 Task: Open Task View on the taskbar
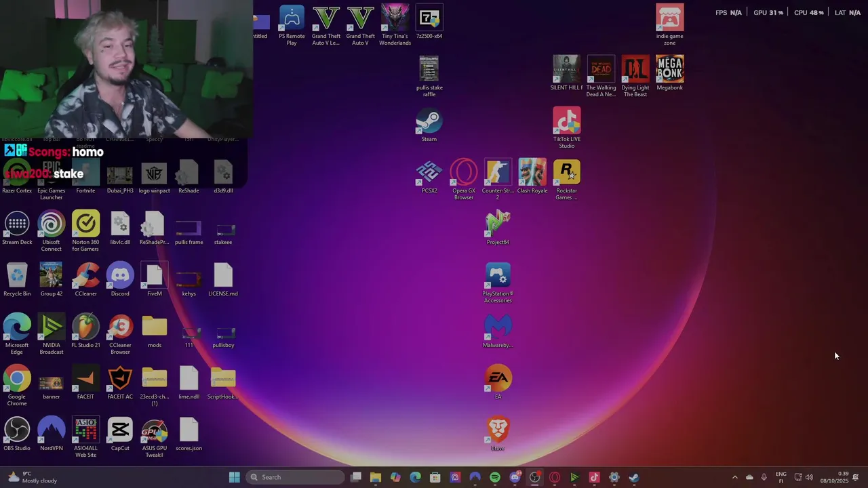pos(356,477)
